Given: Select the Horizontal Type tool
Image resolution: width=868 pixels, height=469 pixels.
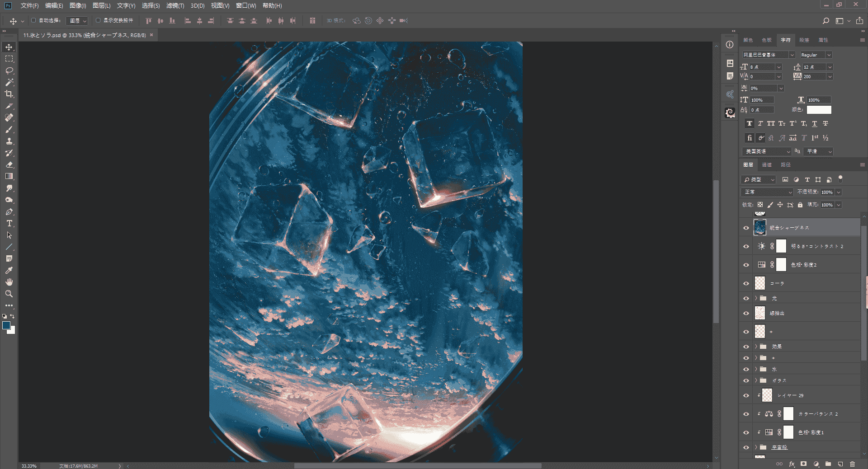Looking at the screenshot, I should [x=9, y=223].
